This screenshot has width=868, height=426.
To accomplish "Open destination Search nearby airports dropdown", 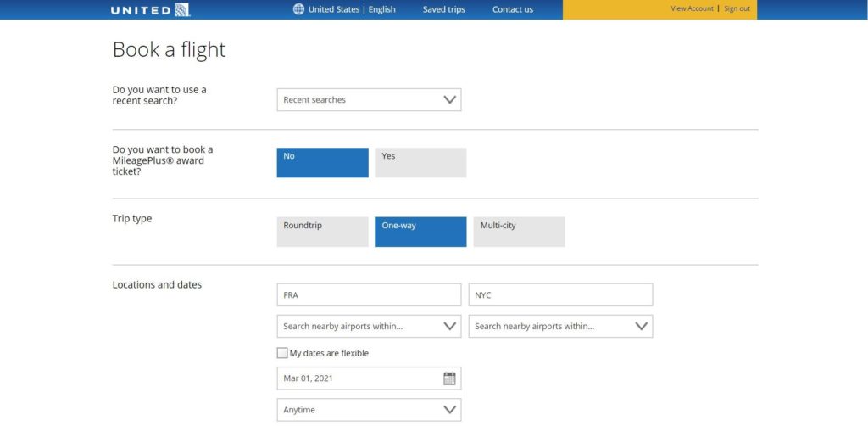I will (560, 326).
